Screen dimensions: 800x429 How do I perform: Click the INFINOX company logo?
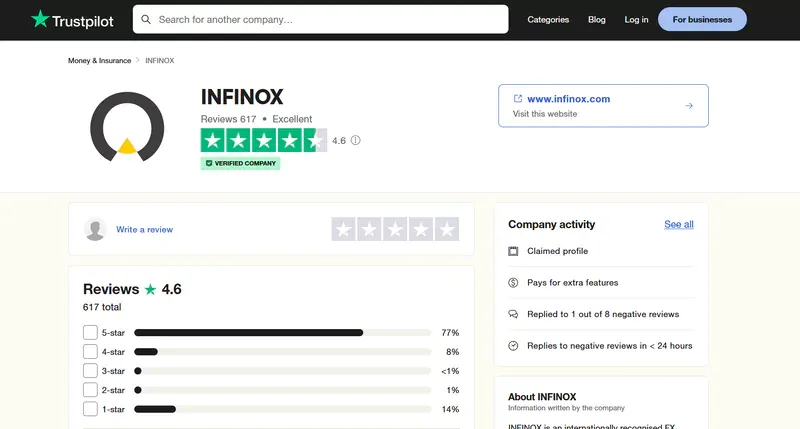(127, 127)
